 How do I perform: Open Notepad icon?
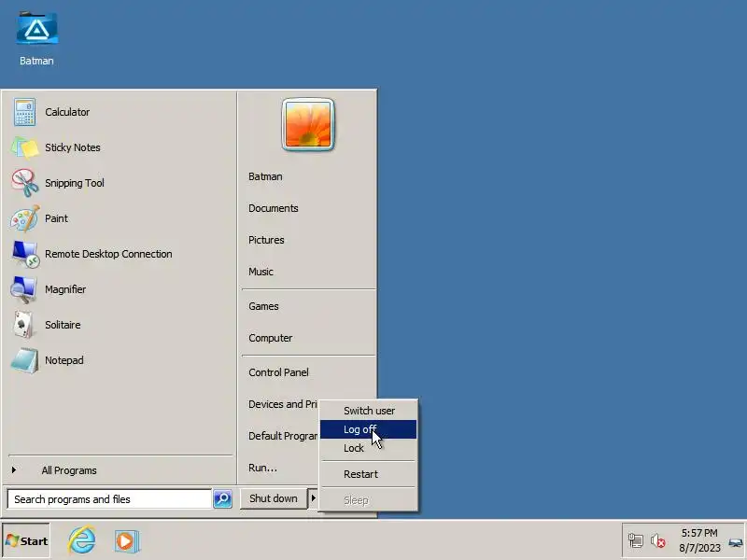[x=24, y=360]
